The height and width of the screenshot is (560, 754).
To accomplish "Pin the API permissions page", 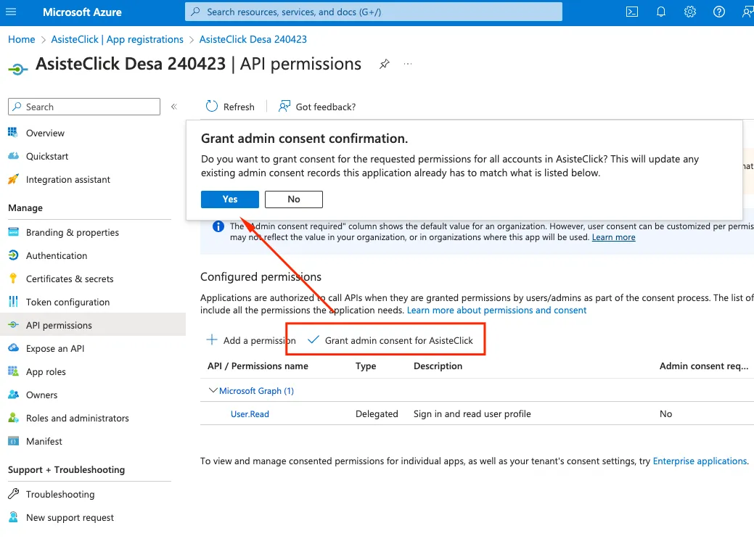I will tap(384, 64).
